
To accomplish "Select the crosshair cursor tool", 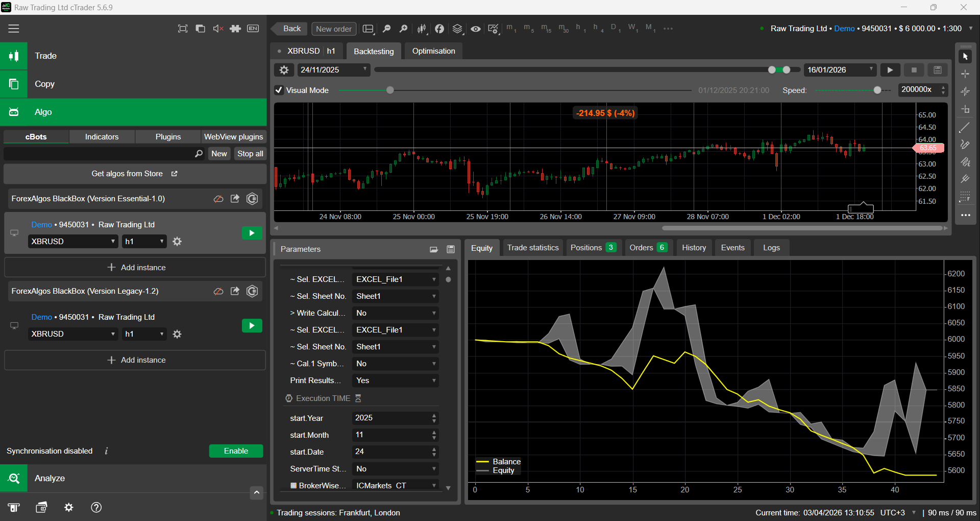I will point(965,74).
